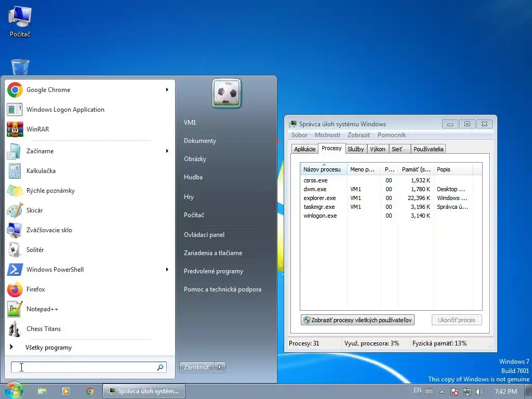Open Predvolené programy
The width and height of the screenshot is (532, 399).
(x=214, y=271)
